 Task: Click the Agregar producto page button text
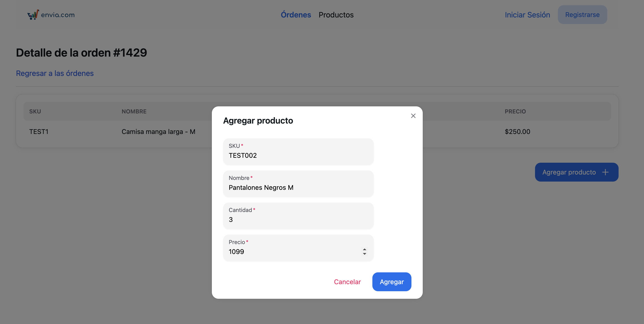(569, 172)
